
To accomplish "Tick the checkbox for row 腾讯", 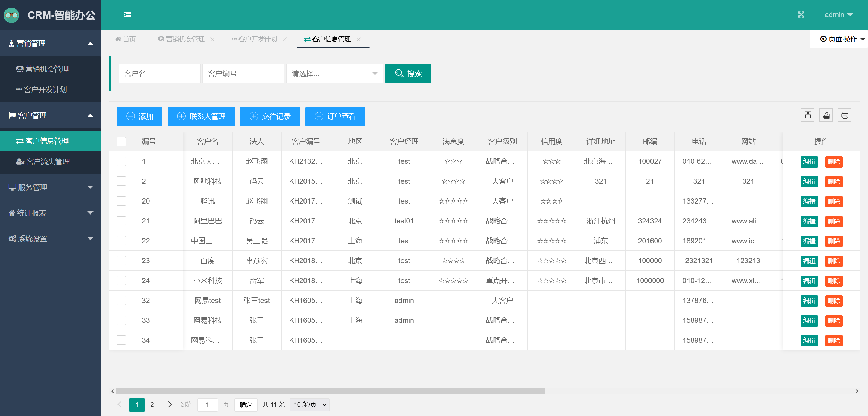I will point(122,201).
